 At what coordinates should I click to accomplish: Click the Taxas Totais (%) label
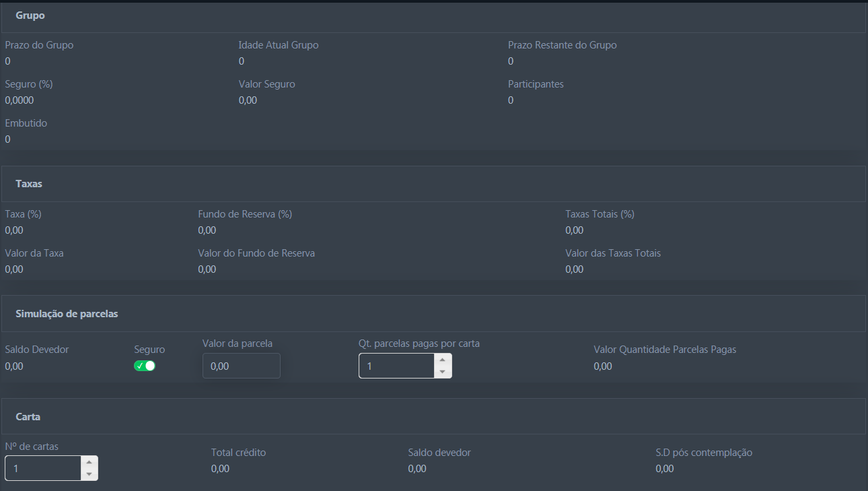tap(600, 214)
